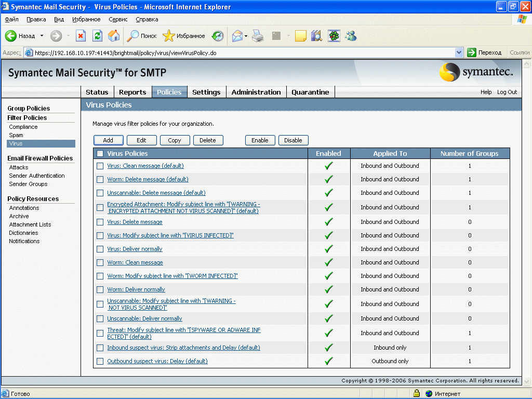Open the Сервис menu
Viewport: 532px width, 399px height.
click(118, 19)
